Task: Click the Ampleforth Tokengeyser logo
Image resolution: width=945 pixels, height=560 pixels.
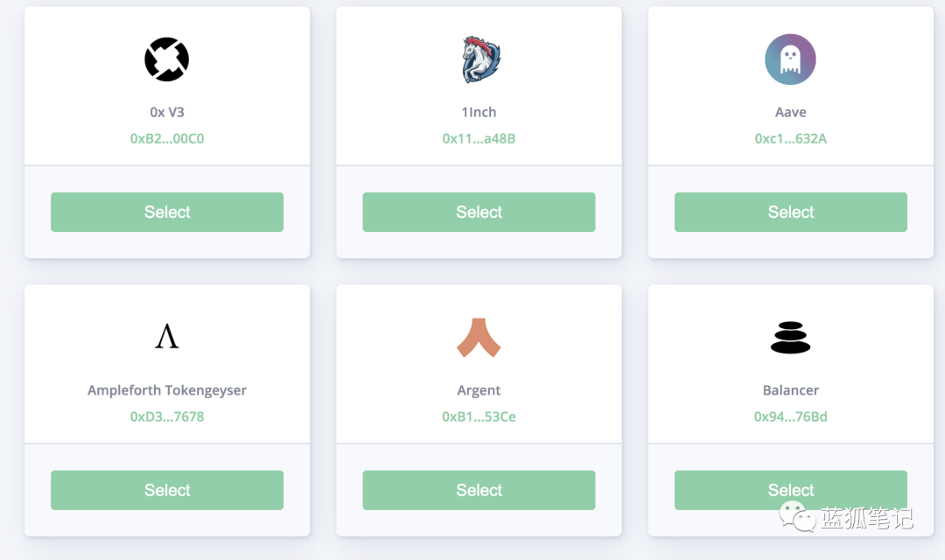Action: tap(167, 336)
